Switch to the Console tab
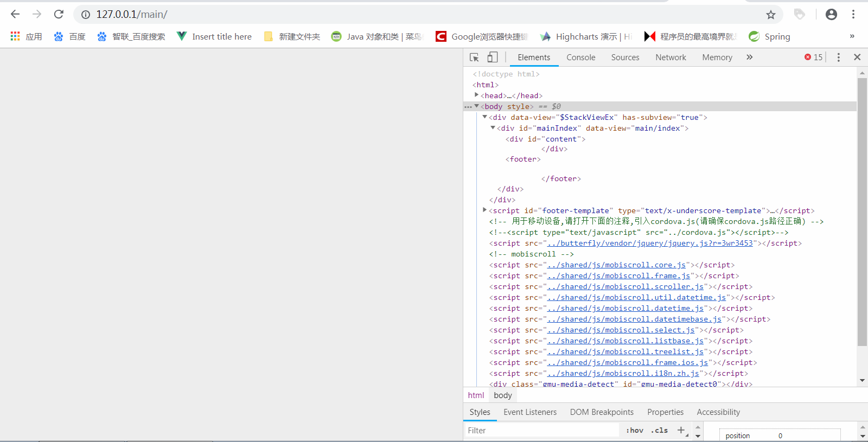The image size is (868, 442). coord(581,57)
